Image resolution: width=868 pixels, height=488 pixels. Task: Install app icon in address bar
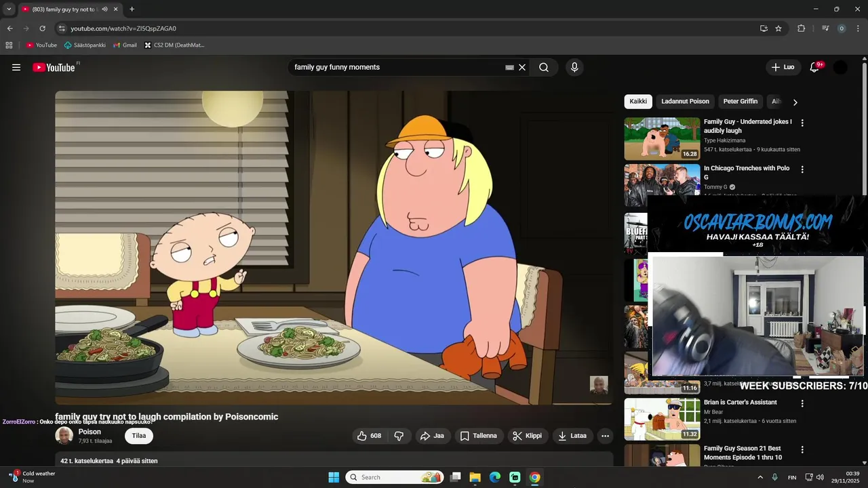[x=764, y=28]
